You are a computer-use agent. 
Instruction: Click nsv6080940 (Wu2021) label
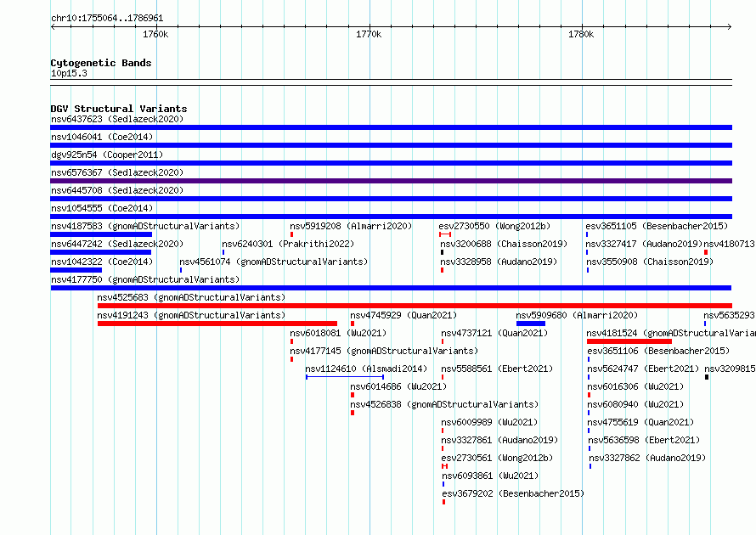point(635,404)
